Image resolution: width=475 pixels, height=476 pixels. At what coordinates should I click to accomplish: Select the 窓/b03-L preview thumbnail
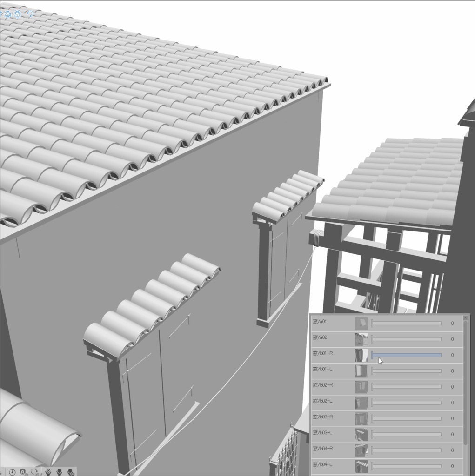(361, 435)
